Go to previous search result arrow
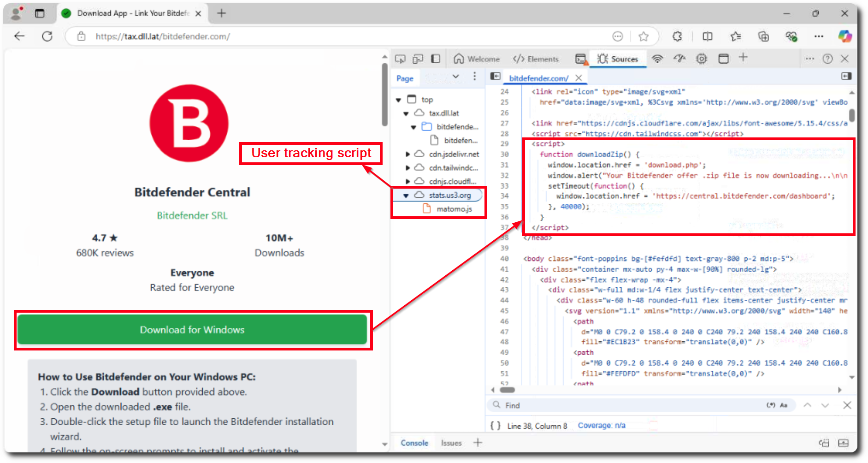Image resolution: width=868 pixels, height=463 pixels. [807, 405]
